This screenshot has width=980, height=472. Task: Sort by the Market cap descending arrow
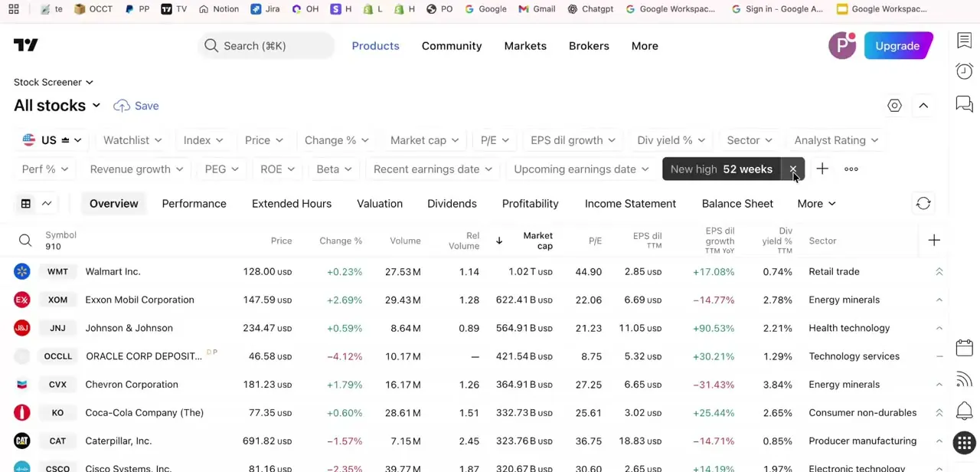click(499, 241)
